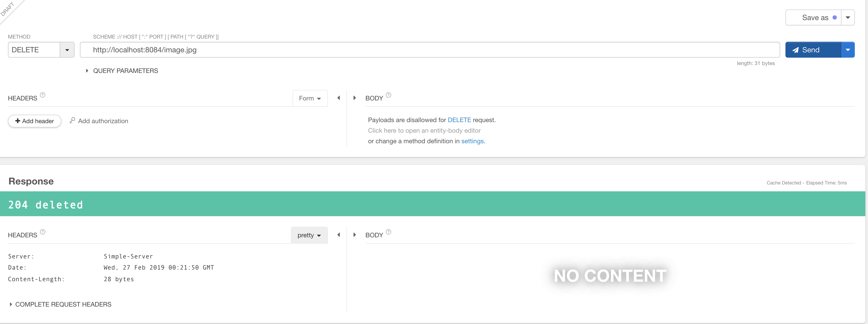Click the response BODY help icon
The width and height of the screenshot is (868, 324).
coord(388,232)
